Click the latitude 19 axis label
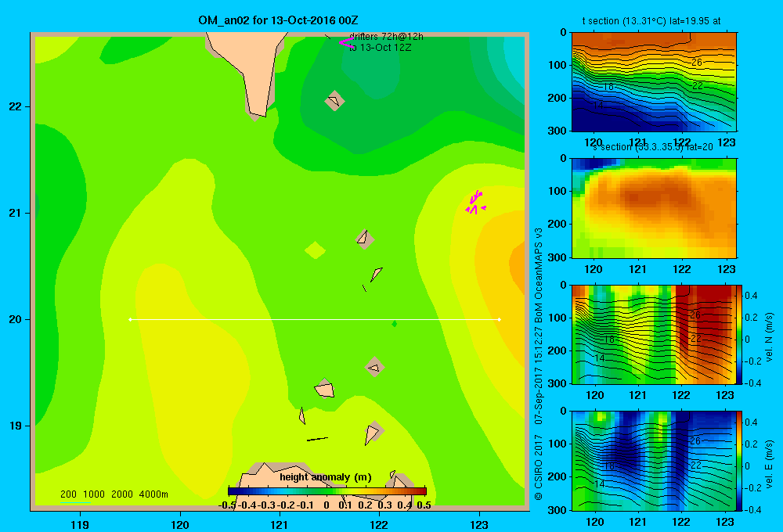The image size is (783, 532). click(x=16, y=426)
